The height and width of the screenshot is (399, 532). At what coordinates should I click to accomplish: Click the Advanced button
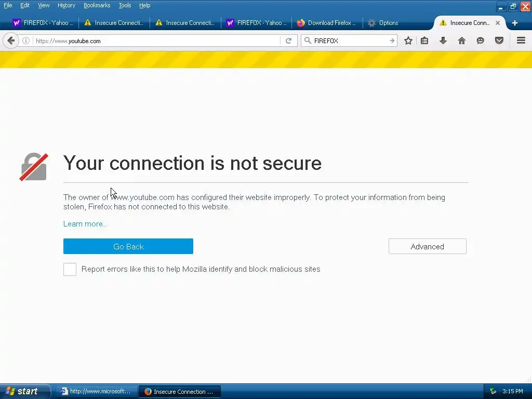pyautogui.click(x=428, y=246)
